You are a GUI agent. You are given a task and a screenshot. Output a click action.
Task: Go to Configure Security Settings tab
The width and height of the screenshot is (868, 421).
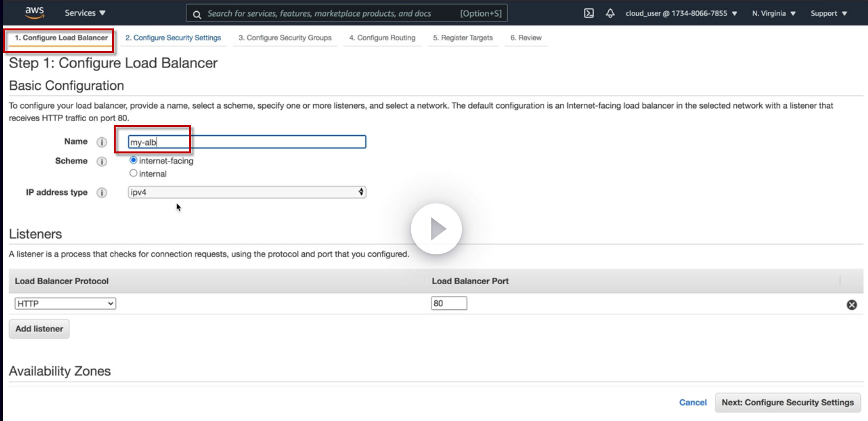point(173,38)
